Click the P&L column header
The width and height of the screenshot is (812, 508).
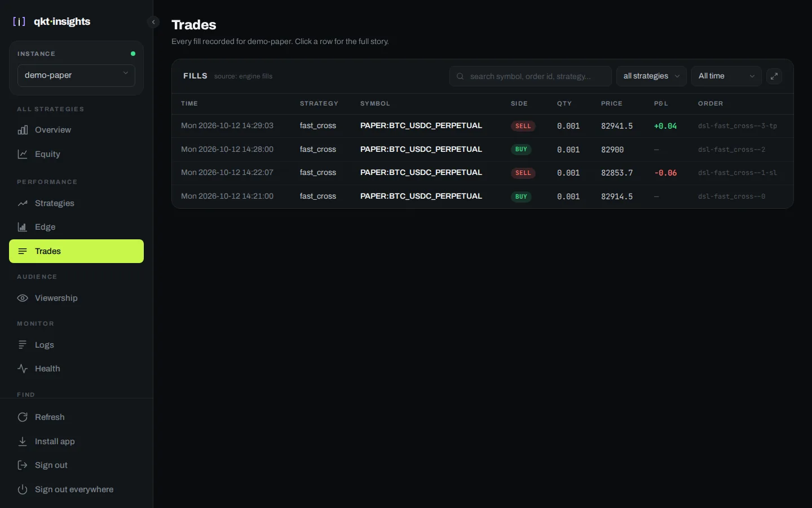tap(661, 104)
